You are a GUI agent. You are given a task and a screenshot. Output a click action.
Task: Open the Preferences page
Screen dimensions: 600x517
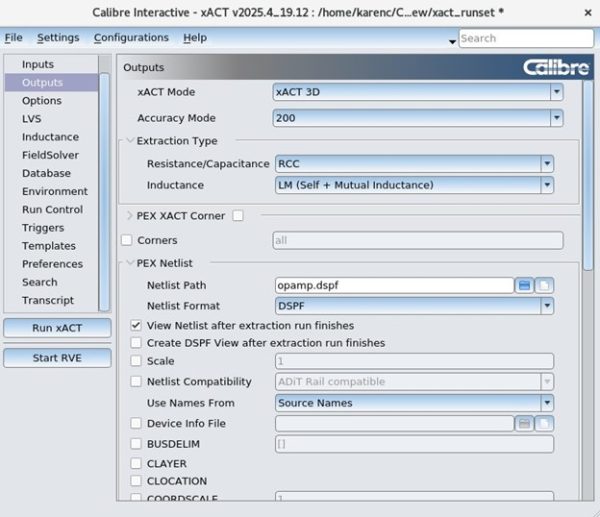click(52, 264)
